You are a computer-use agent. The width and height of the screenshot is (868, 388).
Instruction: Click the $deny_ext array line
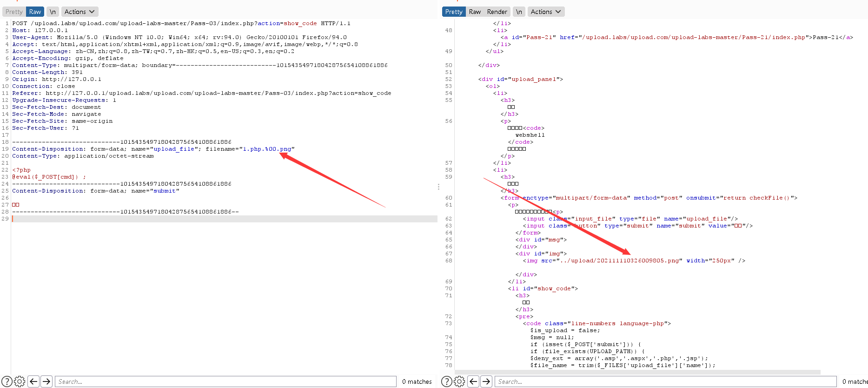tap(619, 358)
